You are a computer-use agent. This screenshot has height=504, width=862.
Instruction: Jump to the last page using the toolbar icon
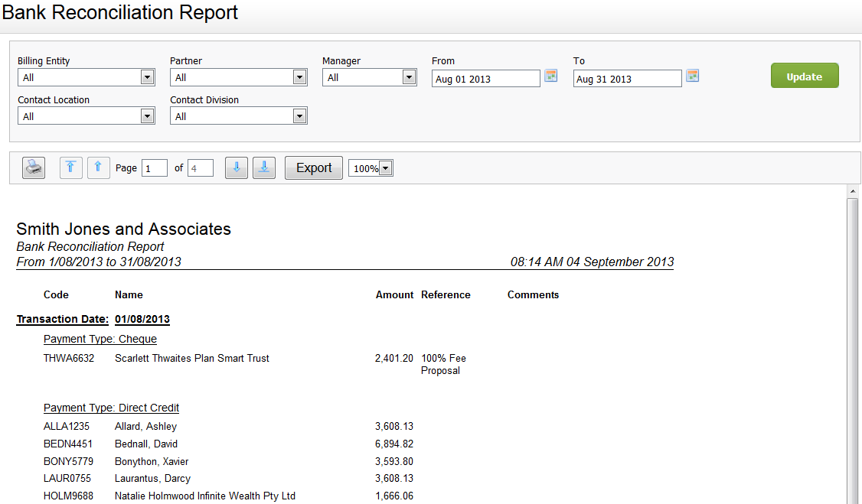(263, 167)
